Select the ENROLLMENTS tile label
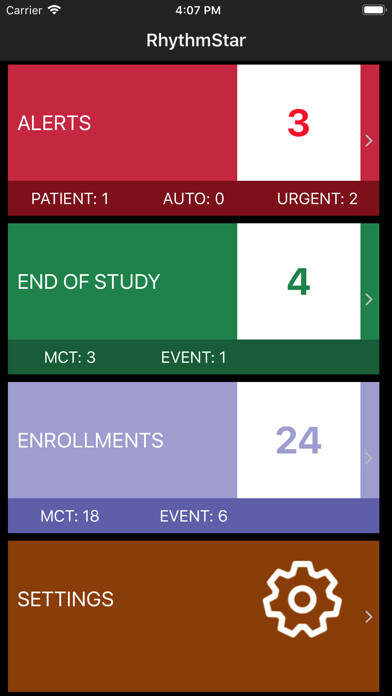This screenshot has width=392, height=696. point(90,440)
